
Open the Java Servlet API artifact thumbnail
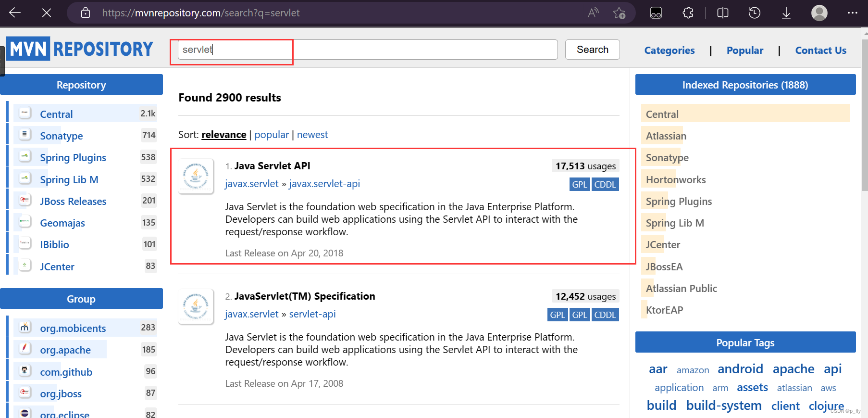[196, 176]
